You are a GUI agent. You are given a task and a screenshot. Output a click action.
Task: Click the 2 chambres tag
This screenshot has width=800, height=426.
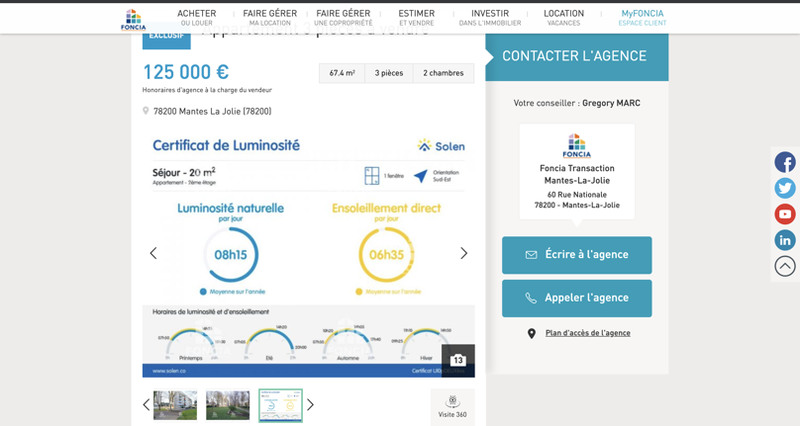443,73
